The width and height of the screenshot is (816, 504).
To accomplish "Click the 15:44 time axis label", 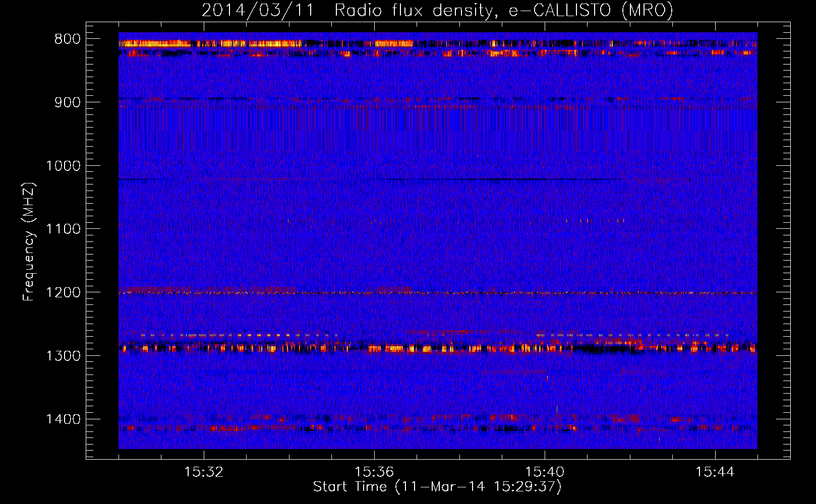I will [715, 472].
